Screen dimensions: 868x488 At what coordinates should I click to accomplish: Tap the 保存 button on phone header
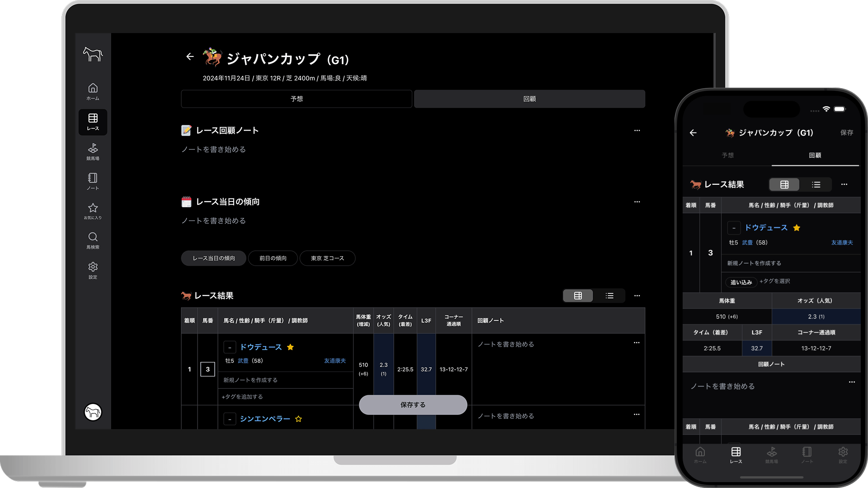click(x=846, y=133)
